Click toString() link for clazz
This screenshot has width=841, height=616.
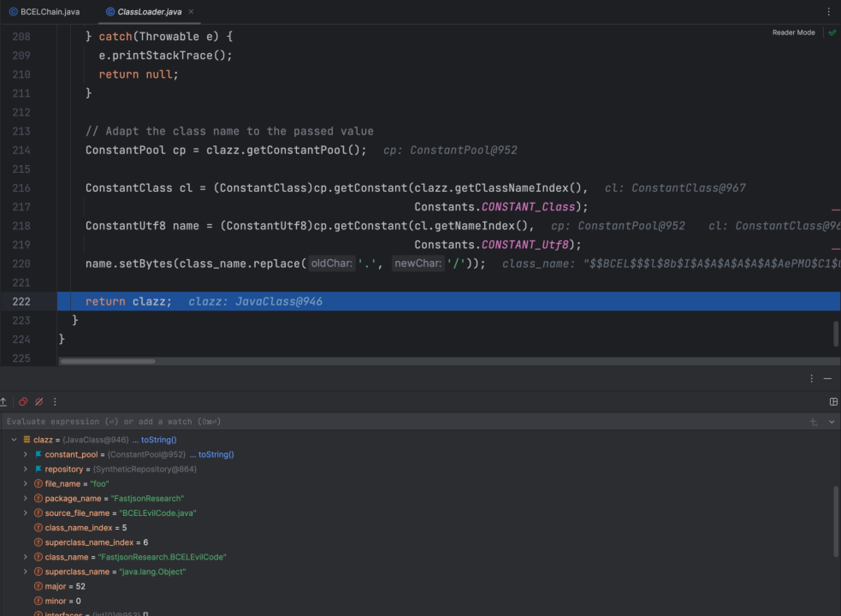[x=159, y=440]
